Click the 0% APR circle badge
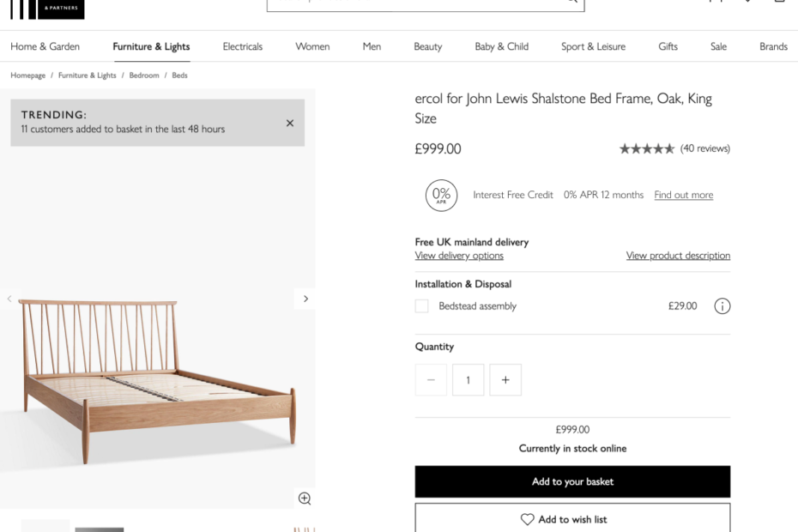The image size is (798, 532). 441,195
